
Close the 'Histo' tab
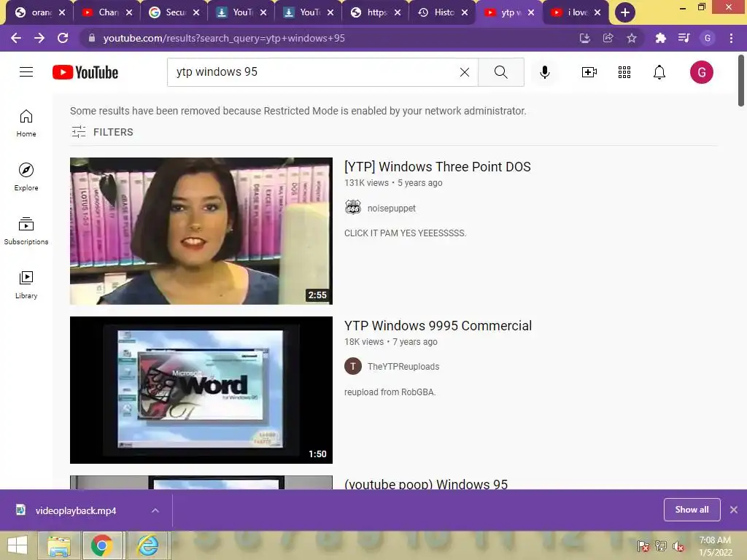pos(465,12)
